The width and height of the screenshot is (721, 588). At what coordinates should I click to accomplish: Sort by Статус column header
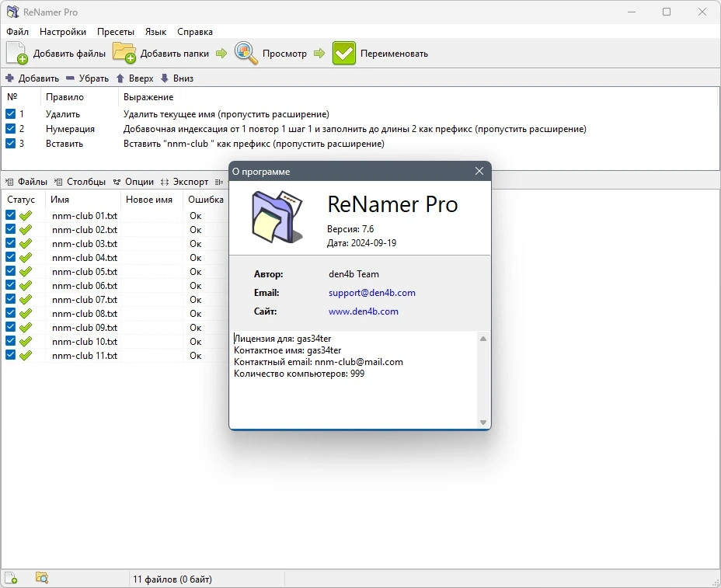(x=21, y=200)
